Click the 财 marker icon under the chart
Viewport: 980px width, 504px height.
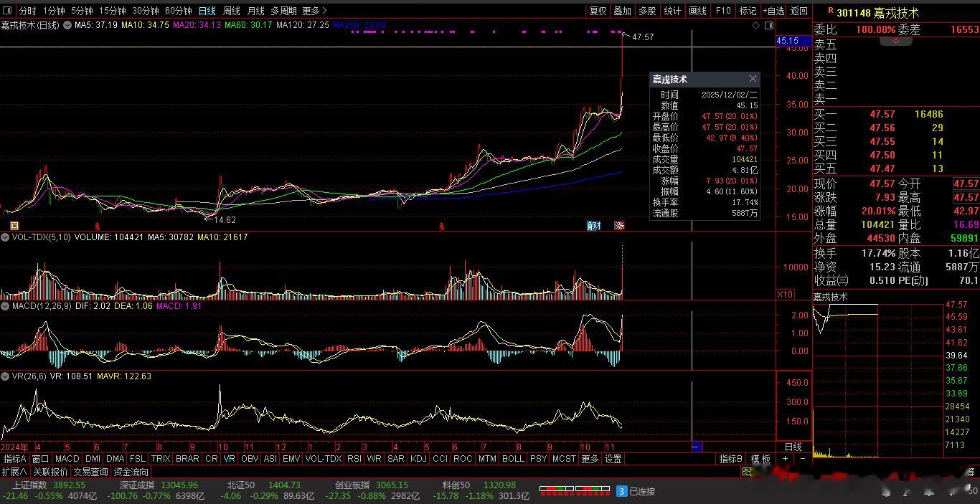[x=594, y=226]
